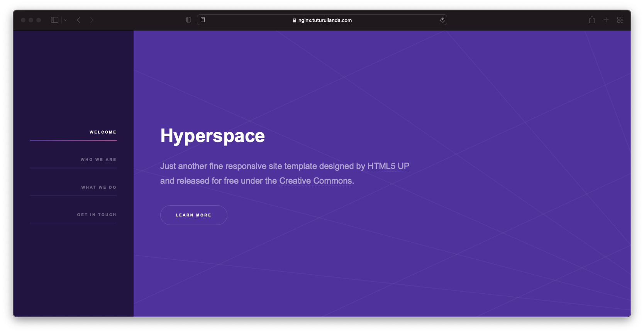
Task: Open the HTML5 UP link
Action: coord(388,166)
